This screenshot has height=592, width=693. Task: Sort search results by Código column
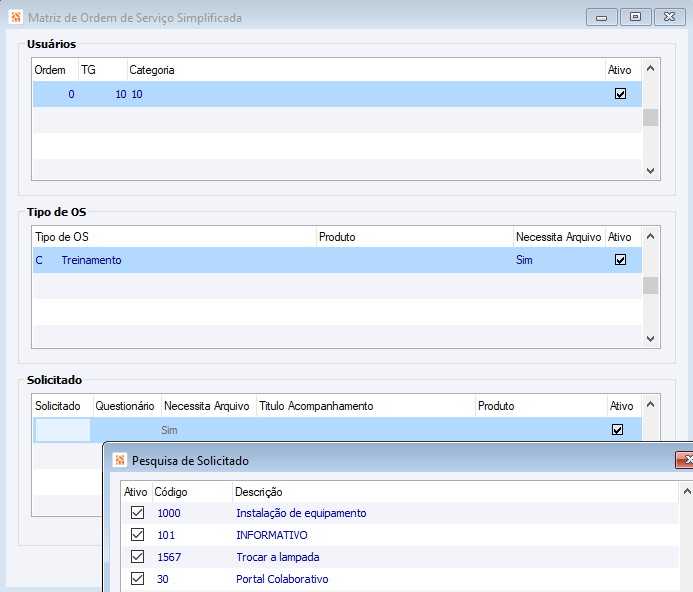pos(192,492)
